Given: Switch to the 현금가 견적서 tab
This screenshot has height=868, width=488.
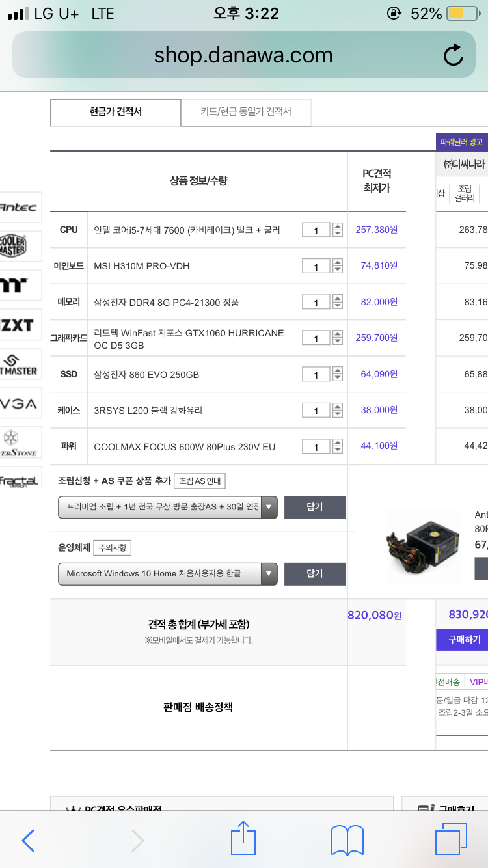Looking at the screenshot, I should (x=115, y=112).
